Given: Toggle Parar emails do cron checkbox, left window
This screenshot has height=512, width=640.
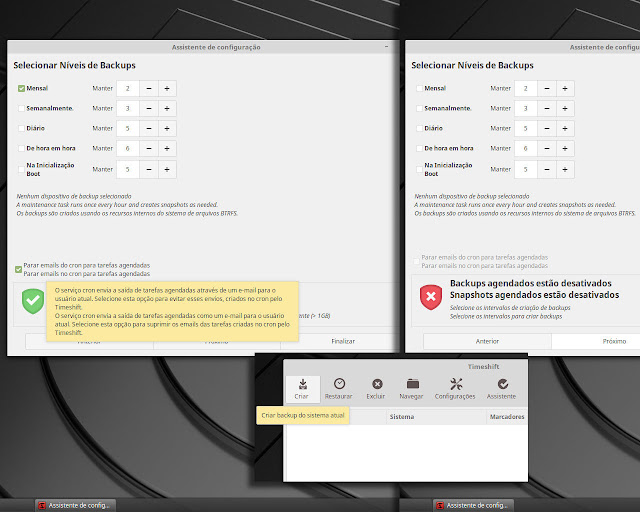Looking at the screenshot, I should [18, 269].
